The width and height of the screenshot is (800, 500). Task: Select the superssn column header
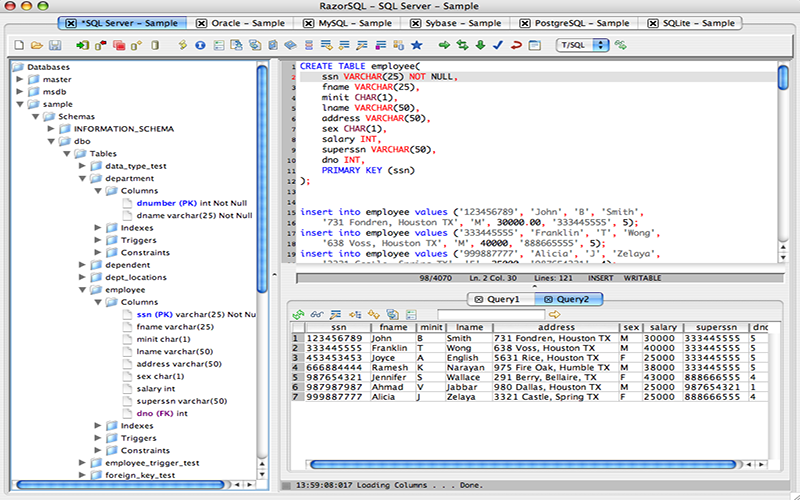click(x=716, y=328)
